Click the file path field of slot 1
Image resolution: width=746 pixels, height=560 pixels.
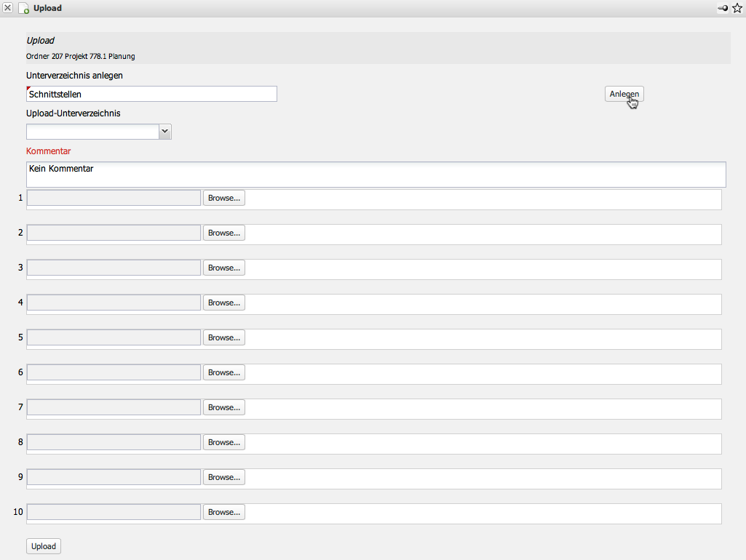click(114, 198)
